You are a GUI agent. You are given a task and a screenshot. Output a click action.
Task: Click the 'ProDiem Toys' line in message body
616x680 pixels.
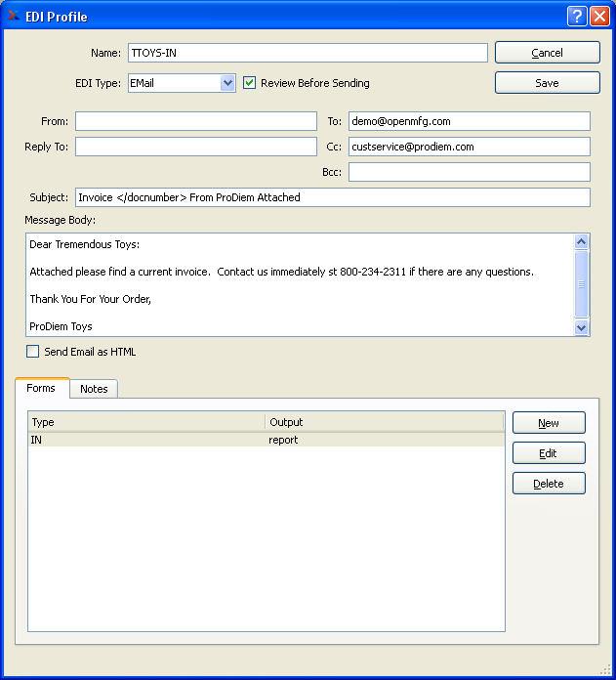62,326
